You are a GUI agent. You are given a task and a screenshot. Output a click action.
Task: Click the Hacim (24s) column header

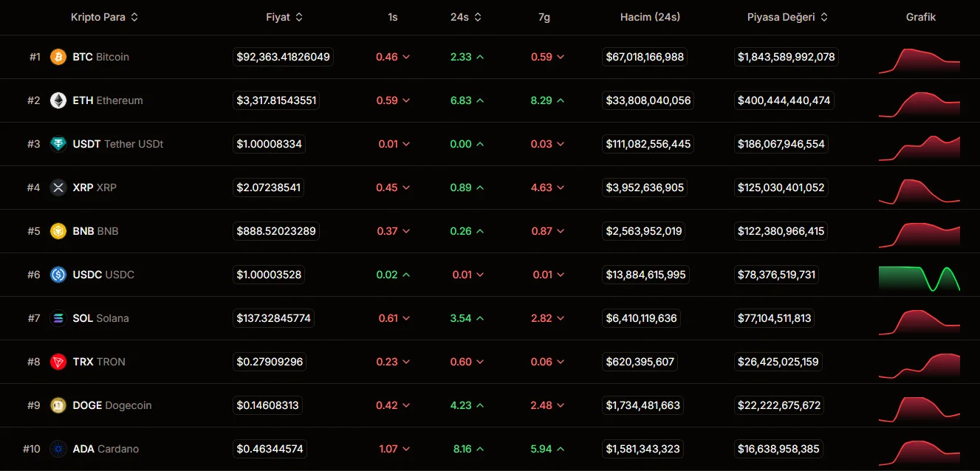650,17
